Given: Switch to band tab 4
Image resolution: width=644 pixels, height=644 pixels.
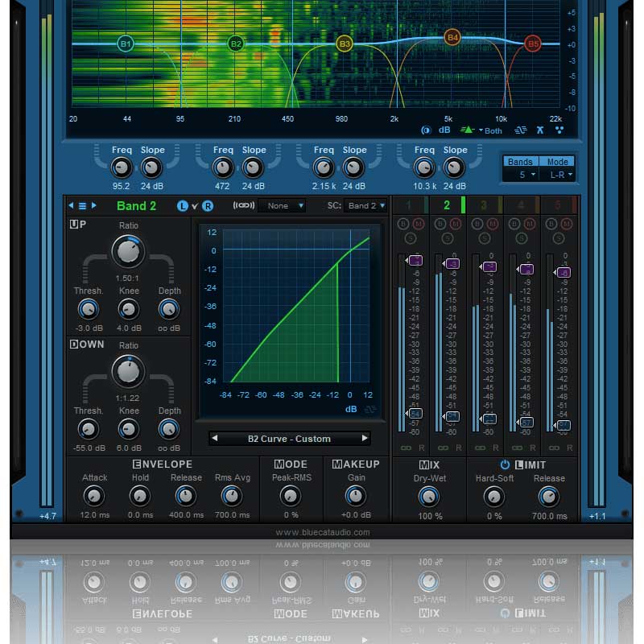Looking at the screenshot, I should point(522,205).
